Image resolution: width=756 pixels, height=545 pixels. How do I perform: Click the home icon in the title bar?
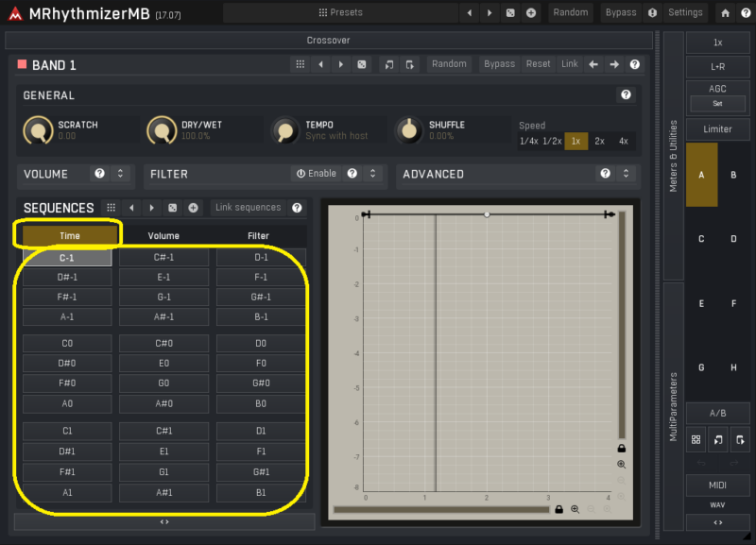coord(725,13)
